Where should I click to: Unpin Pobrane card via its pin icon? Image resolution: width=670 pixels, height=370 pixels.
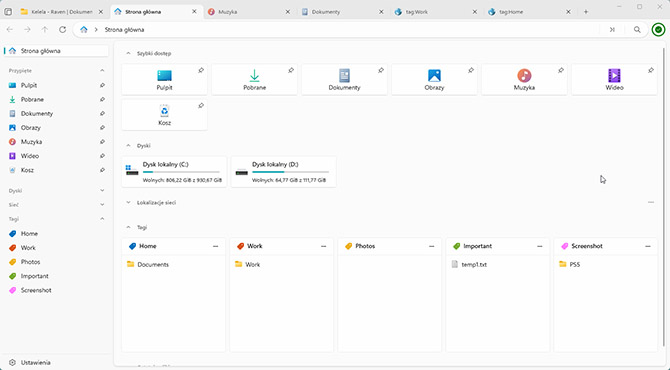point(291,70)
